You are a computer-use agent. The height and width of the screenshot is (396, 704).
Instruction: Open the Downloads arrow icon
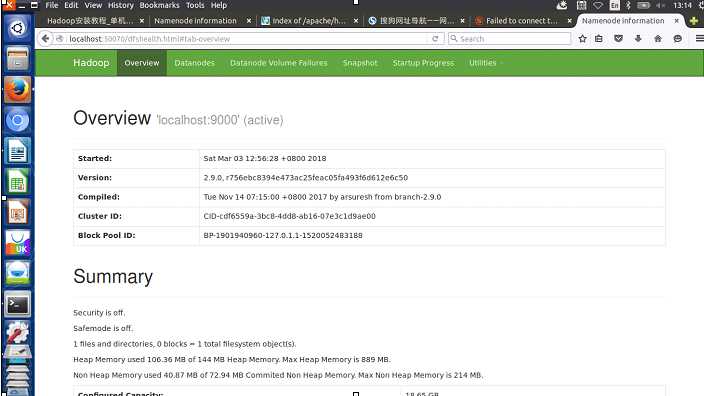pyautogui.click(x=638, y=39)
